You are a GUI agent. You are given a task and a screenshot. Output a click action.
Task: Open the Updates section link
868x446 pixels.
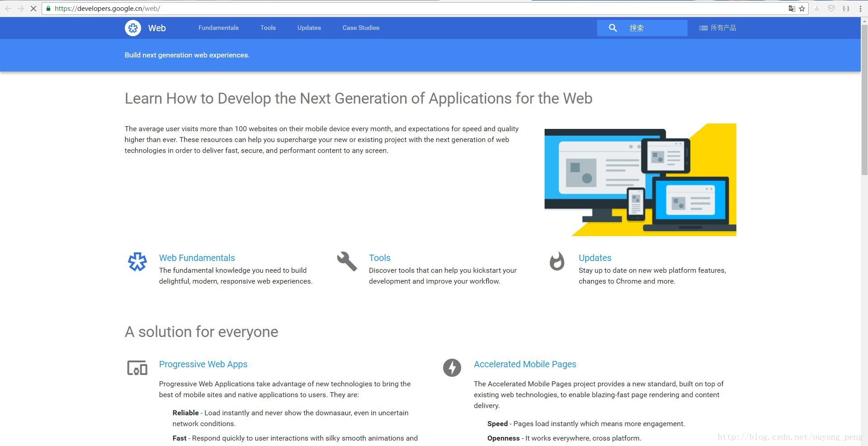coord(595,258)
